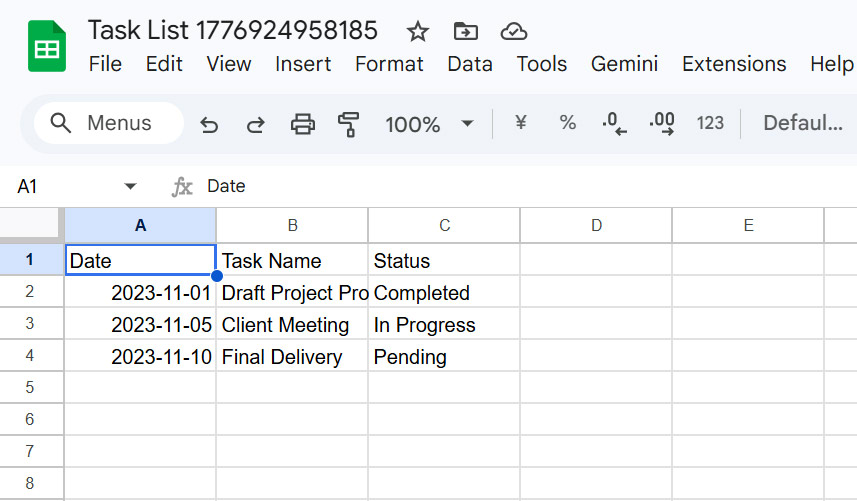Open the Default font dropdown

pos(802,123)
